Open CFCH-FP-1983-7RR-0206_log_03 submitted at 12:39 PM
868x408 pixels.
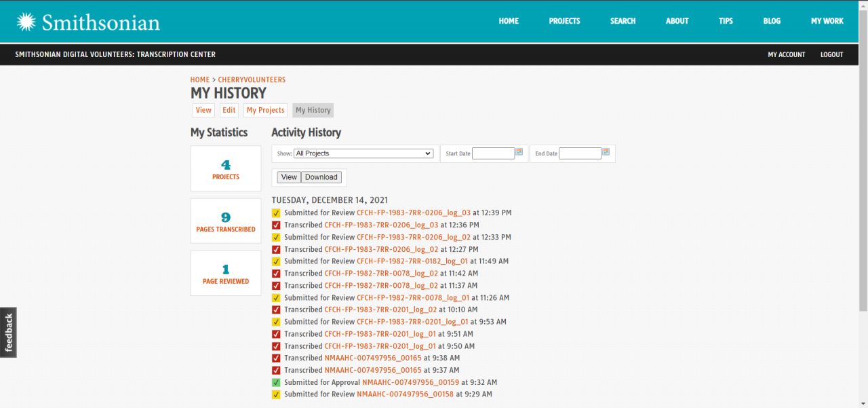point(414,213)
